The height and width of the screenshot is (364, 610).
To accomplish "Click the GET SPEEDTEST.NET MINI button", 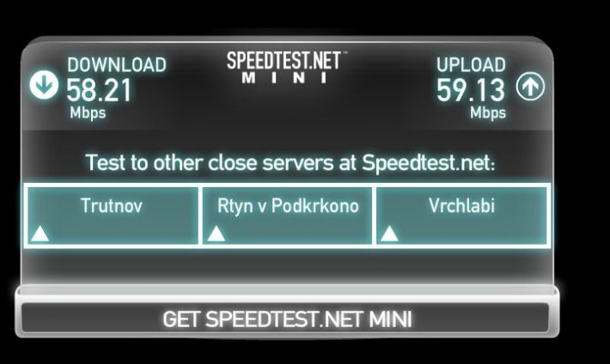I will pos(286,318).
